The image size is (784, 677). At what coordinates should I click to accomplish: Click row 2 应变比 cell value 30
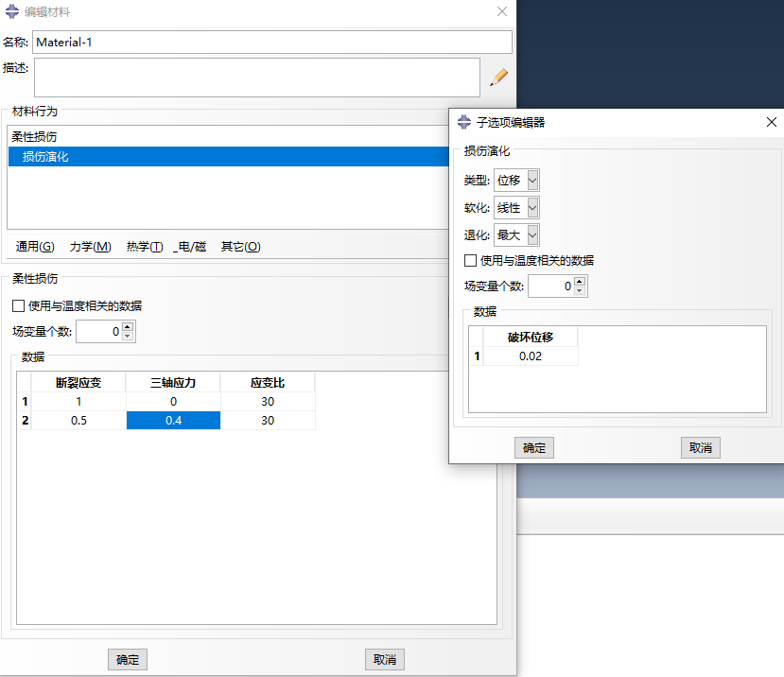[x=268, y=421]
